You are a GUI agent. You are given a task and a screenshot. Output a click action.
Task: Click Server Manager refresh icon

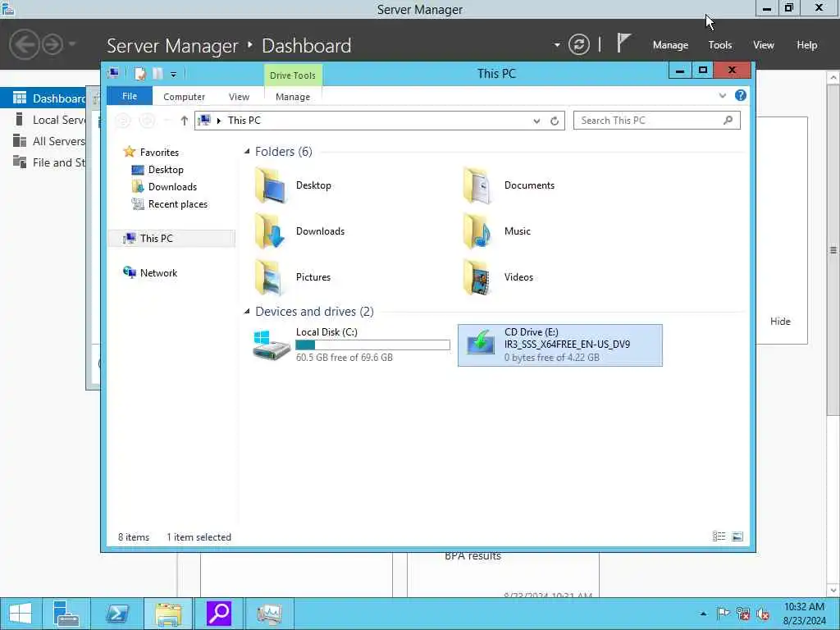point(578,44)
